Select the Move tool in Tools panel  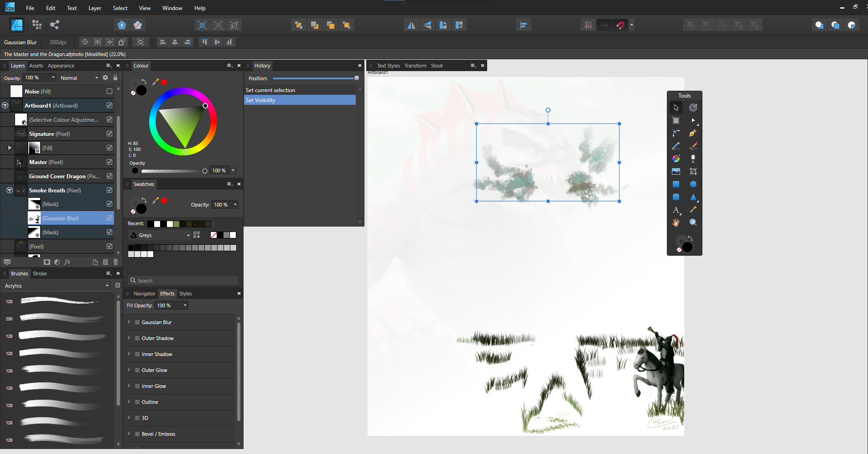tap(676, 108)
